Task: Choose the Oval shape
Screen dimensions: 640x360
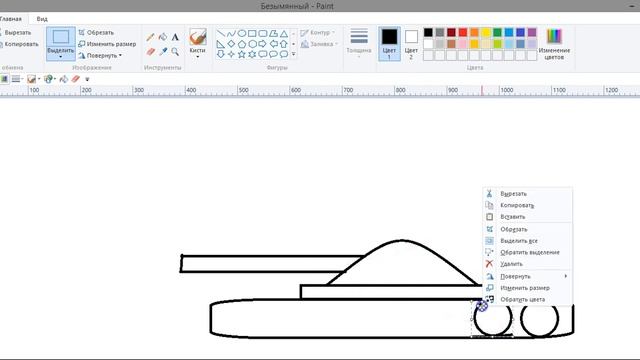Action: 242,33
